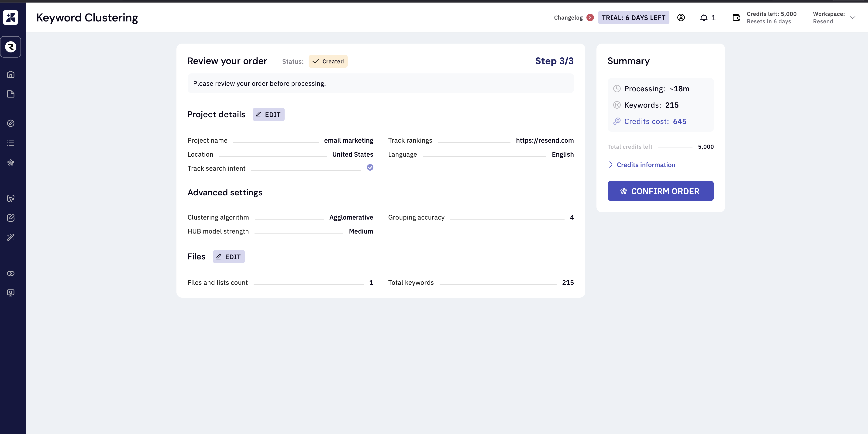Open the home icon in the sidebar
Screen dimensions: 868x434
[11, 74]
